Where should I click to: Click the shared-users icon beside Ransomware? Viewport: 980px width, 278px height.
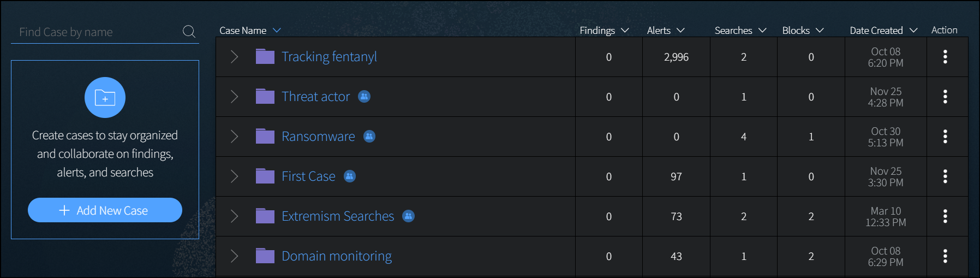pyautogui.click(x=369, y=137)
